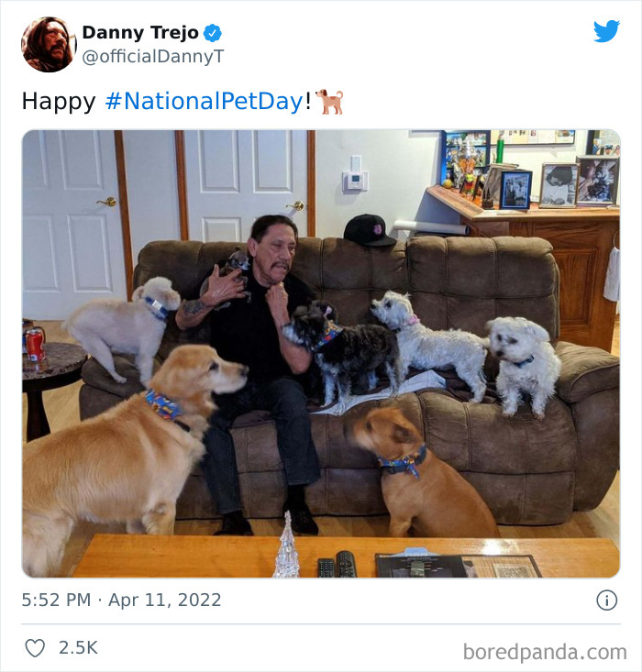Click the black cap on sofa

click(369, 230)
